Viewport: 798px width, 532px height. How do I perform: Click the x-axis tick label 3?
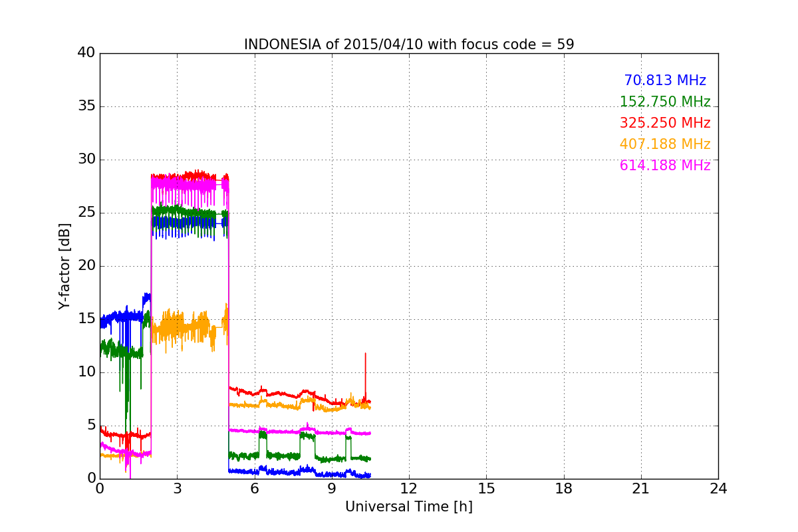[x=177, y=489]
